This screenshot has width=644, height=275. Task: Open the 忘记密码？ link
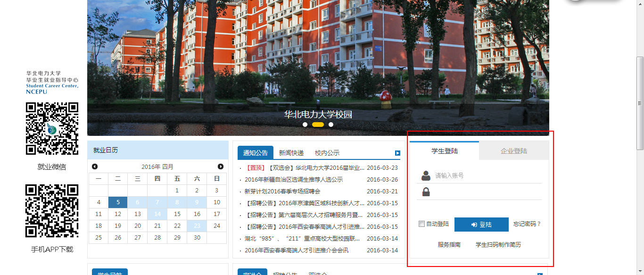point(527,224)
